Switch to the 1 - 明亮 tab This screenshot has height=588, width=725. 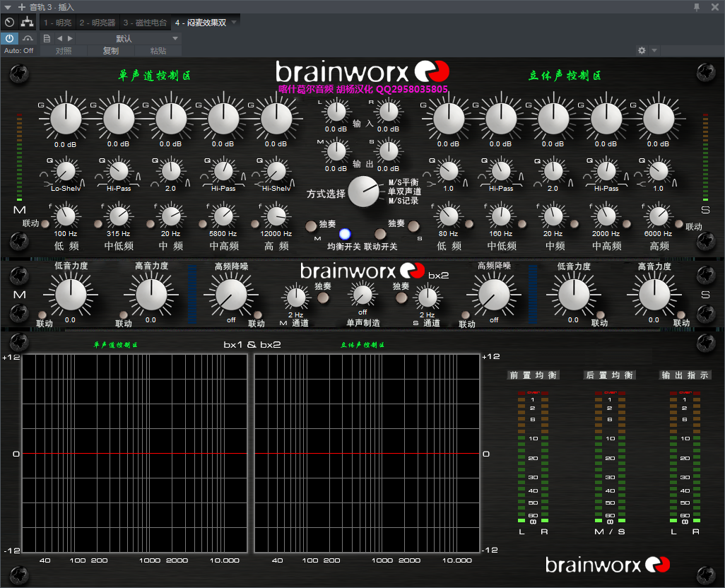[x=58, y=23]
